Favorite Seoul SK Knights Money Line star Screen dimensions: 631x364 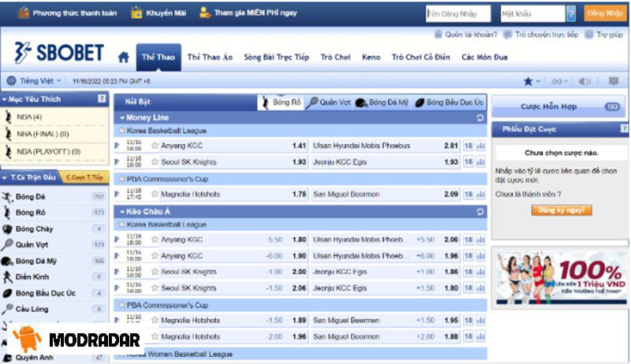coord(155,162)
